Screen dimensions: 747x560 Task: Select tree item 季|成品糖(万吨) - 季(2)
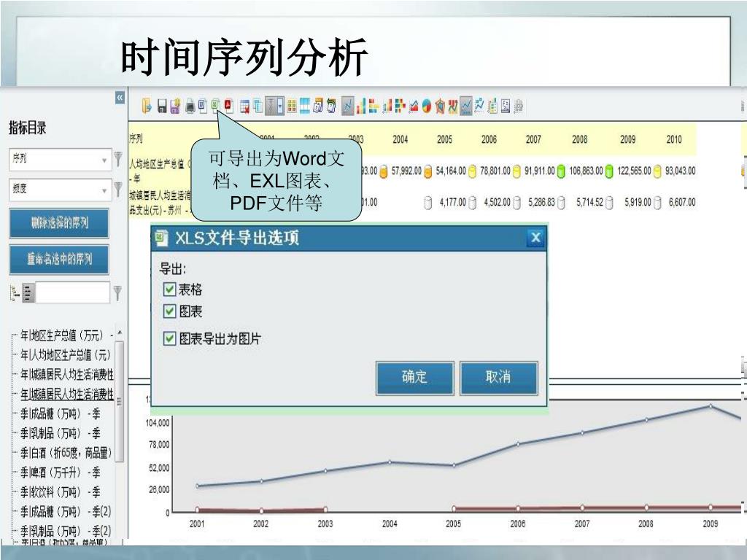coord(66,511)
